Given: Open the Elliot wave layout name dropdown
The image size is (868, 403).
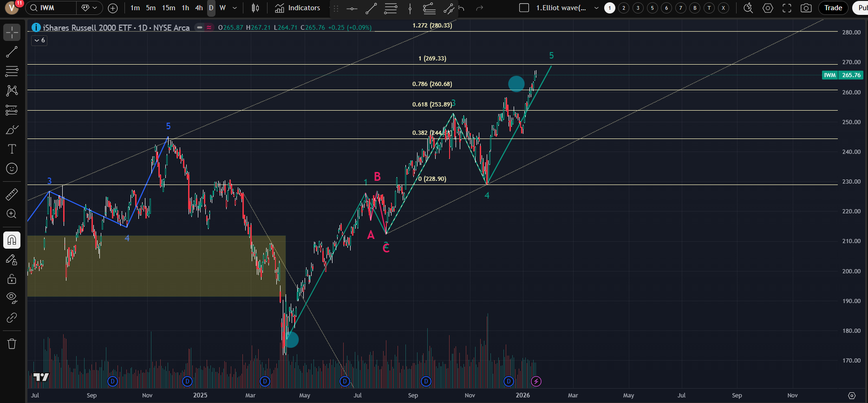Looking at the screenshot, I should 596,8.
